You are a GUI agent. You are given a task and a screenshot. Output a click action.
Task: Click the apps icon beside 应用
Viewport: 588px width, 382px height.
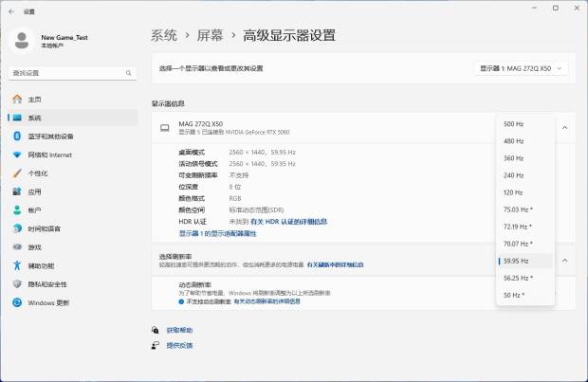[17, 191]
